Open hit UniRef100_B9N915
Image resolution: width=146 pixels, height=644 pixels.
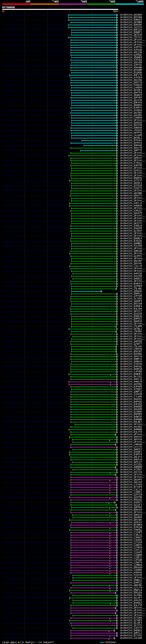(131, 20)
